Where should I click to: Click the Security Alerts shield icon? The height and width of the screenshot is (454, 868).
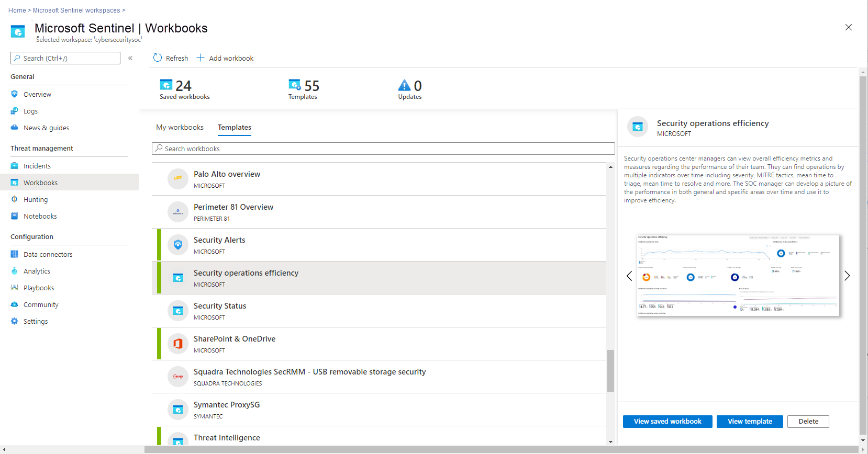178,245
